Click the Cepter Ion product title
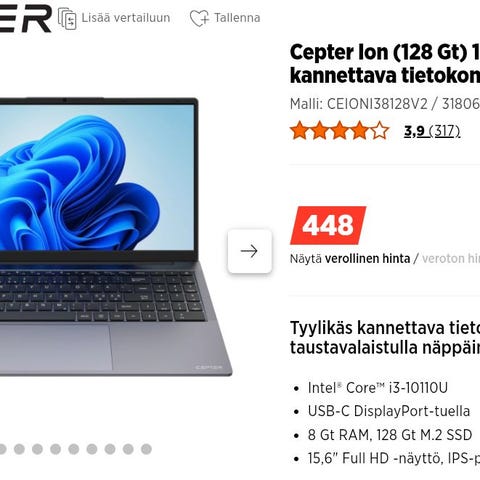The image size is (480, 480). click(x=385, y=64)
